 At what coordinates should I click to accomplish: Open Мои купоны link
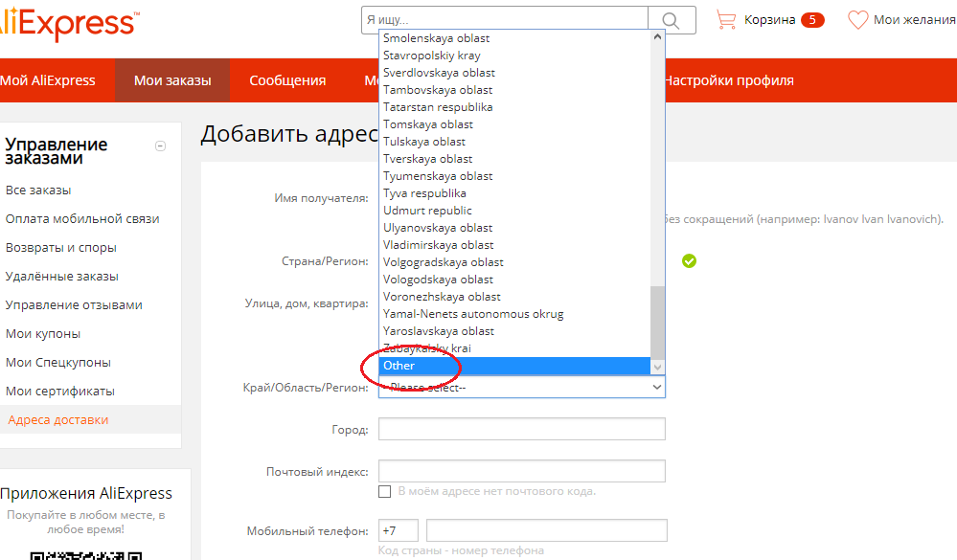coord(43,334)
